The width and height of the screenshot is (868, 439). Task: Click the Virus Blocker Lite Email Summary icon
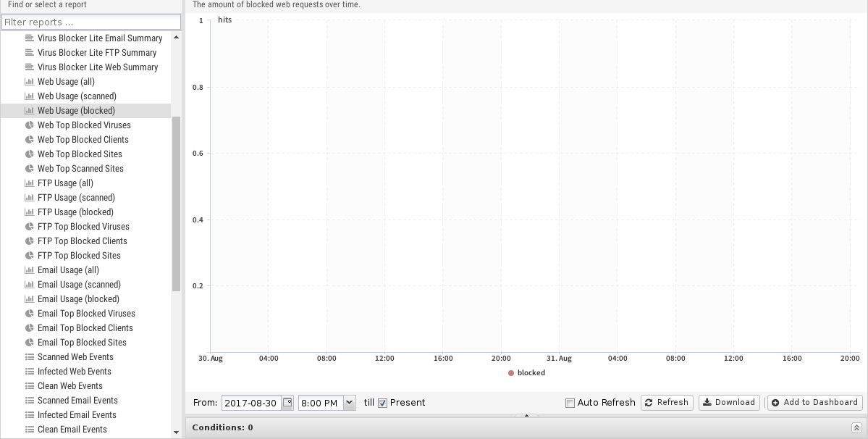tap(30, 38)
